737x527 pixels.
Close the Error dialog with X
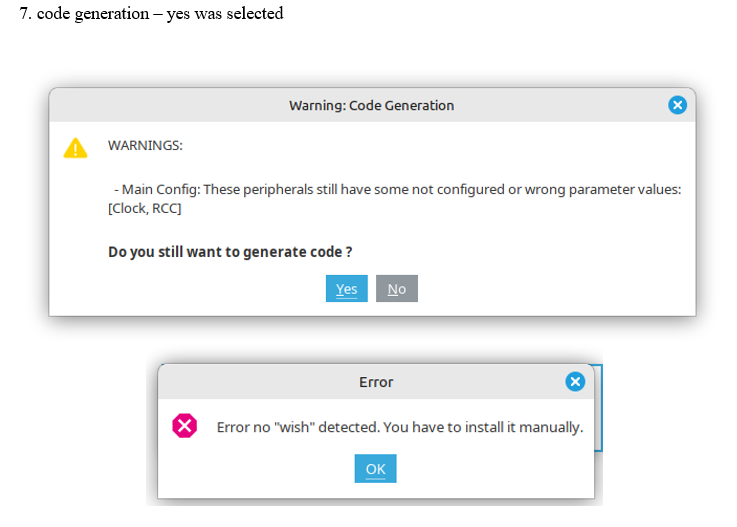coord(575,381)
